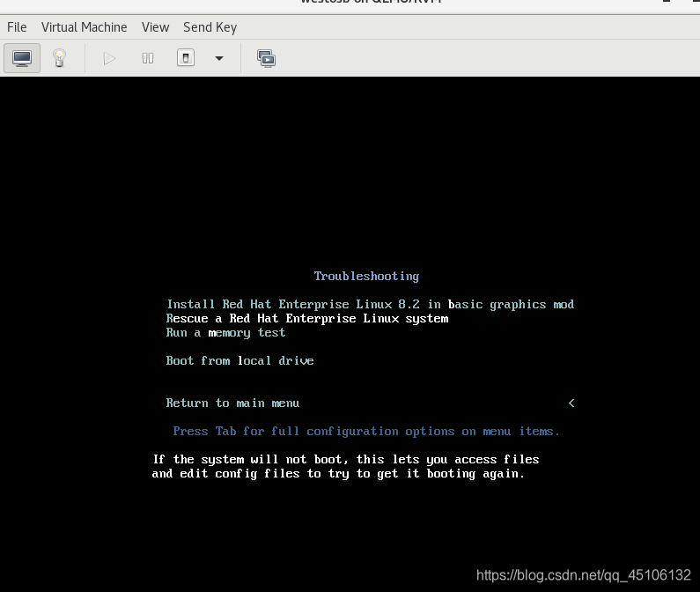Shut down the virtual machine
700x592 pixels.
coord(186,58)
